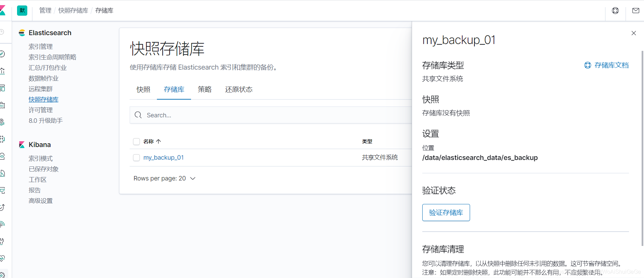Open 已保存对象 under Kibana
The height and width of the screenshot is (278, 644).
pos(44,169)
